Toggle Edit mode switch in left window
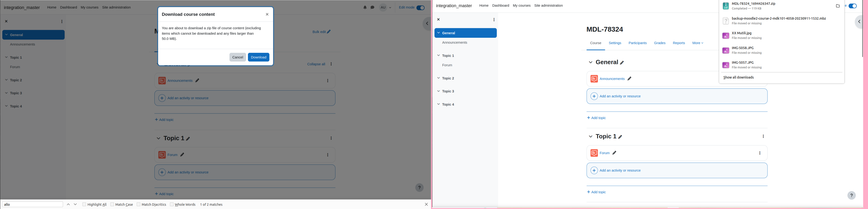This screenshot has width=868, height=209. [x=421, y=8]
